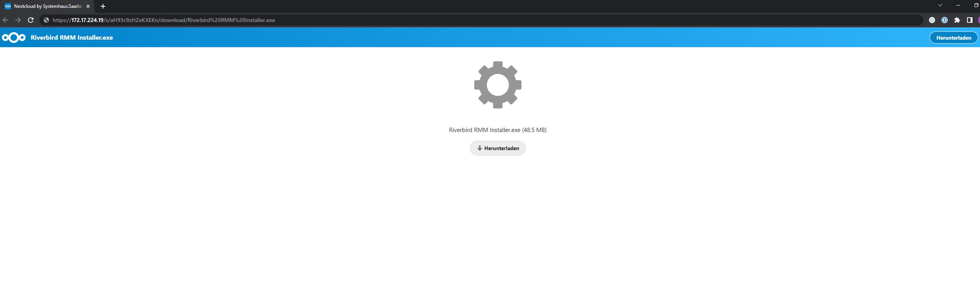This screenshot has height=283, width=980.
Task: Click the large gear file preview icon
Action: tap(497, 85)
